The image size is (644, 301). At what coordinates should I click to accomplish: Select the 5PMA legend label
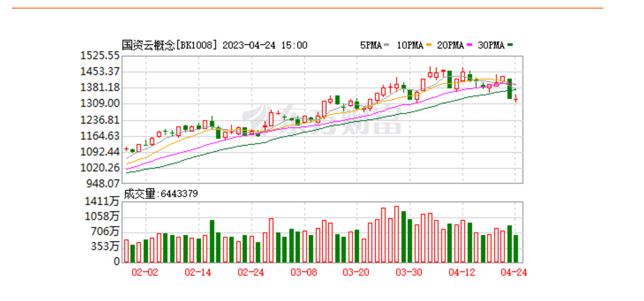[x=371, y=45]
